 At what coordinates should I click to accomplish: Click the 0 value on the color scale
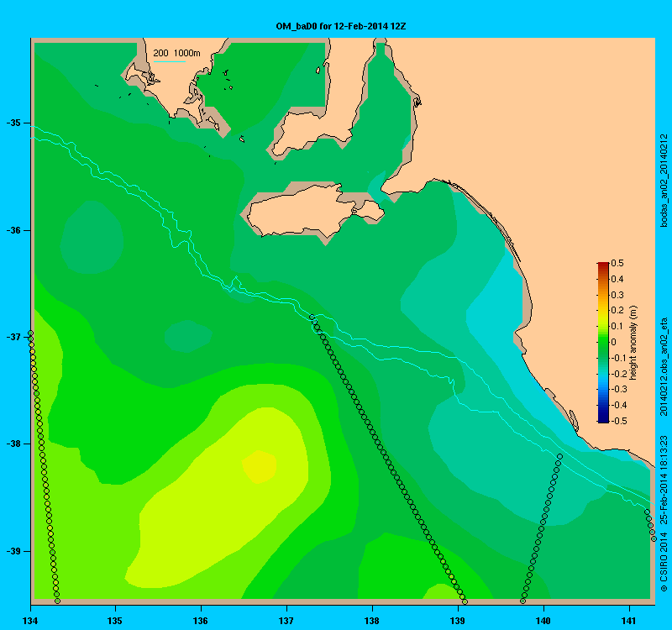[x=614, y=342]
